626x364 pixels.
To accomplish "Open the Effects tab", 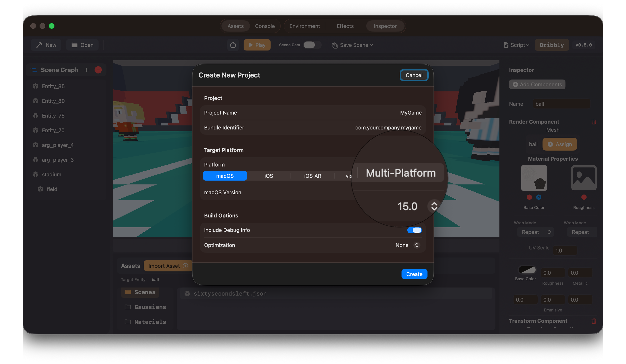I will click(x=345, y=26).
